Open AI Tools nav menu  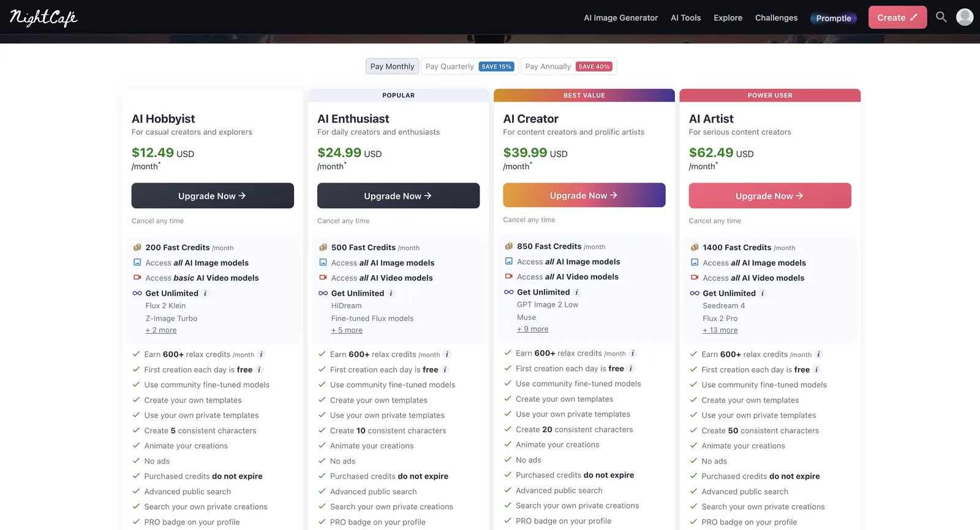tap(685, 18)
